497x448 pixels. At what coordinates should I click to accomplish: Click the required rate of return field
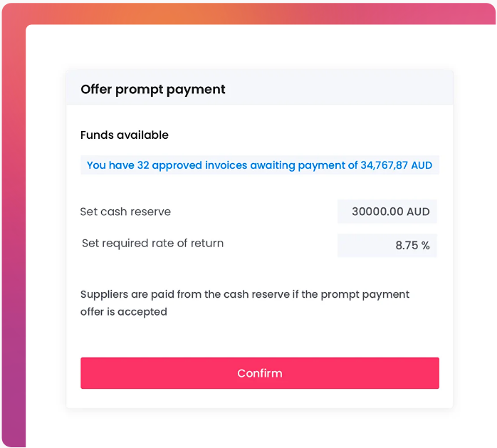tap(387, 246)
